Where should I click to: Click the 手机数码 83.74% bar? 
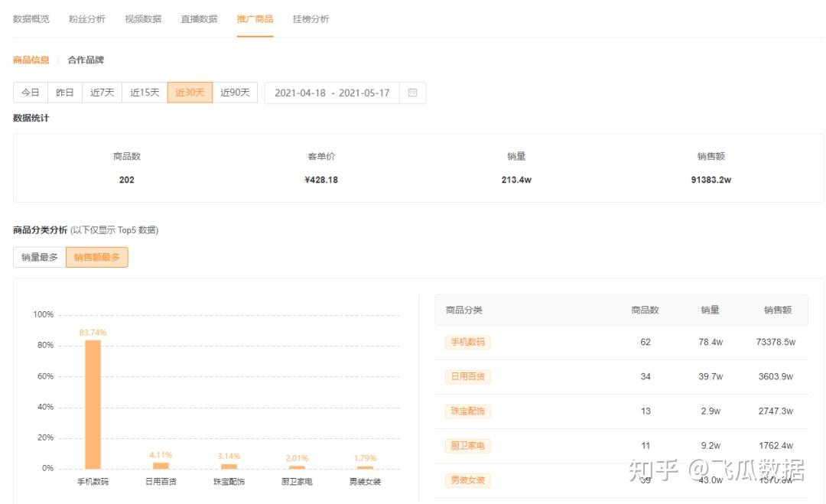93,405
